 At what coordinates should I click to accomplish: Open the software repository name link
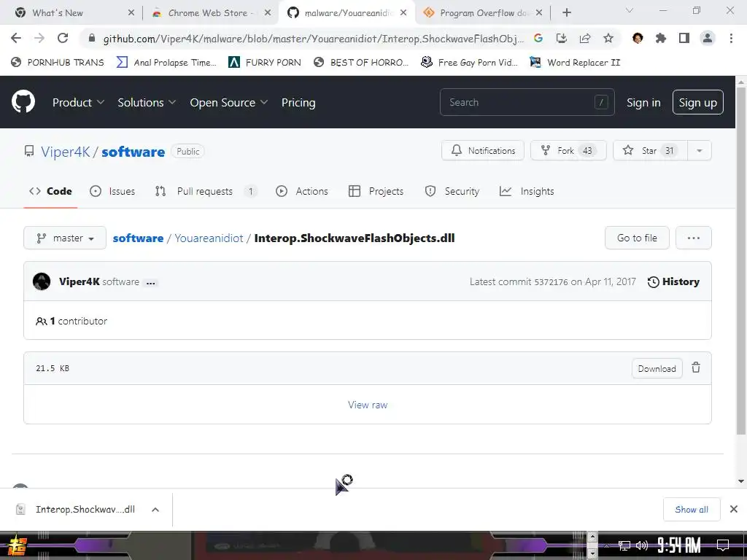click(x=133, y=152)
